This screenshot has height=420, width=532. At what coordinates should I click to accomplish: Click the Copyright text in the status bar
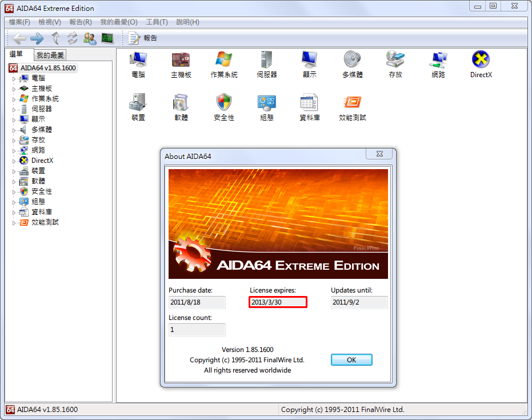343,410
